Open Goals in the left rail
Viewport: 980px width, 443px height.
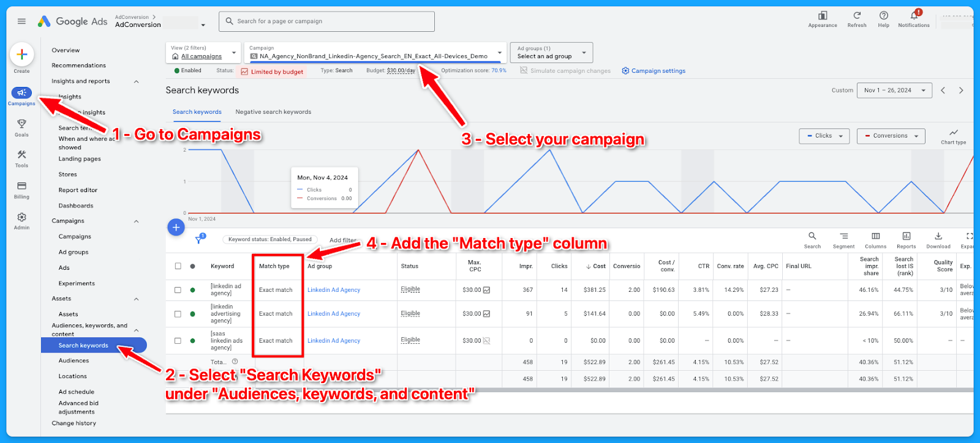pyautogui.click(x=21, y=127)
